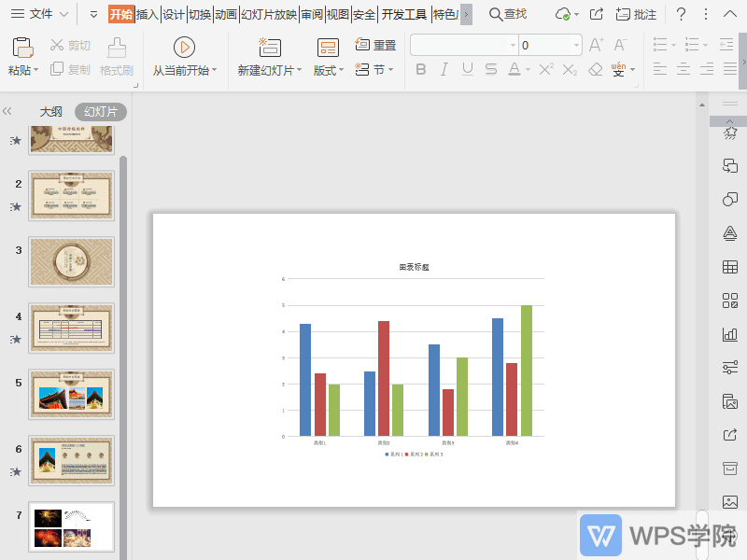
Task: Open the shapes icon in right sidebar
Action: pos(730,199)
